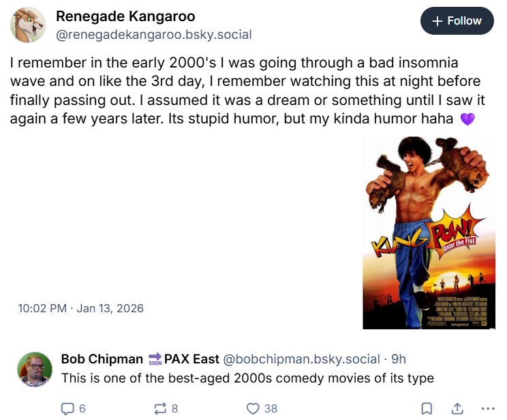Open Bob Chipman's avatar picture
The image size is (507, 420).
point(35,370)
